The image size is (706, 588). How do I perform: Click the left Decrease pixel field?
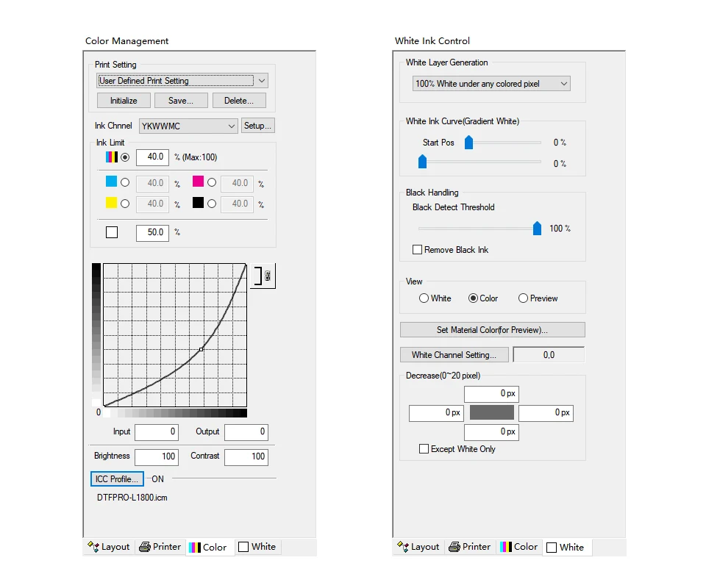[x=436, y=413]
